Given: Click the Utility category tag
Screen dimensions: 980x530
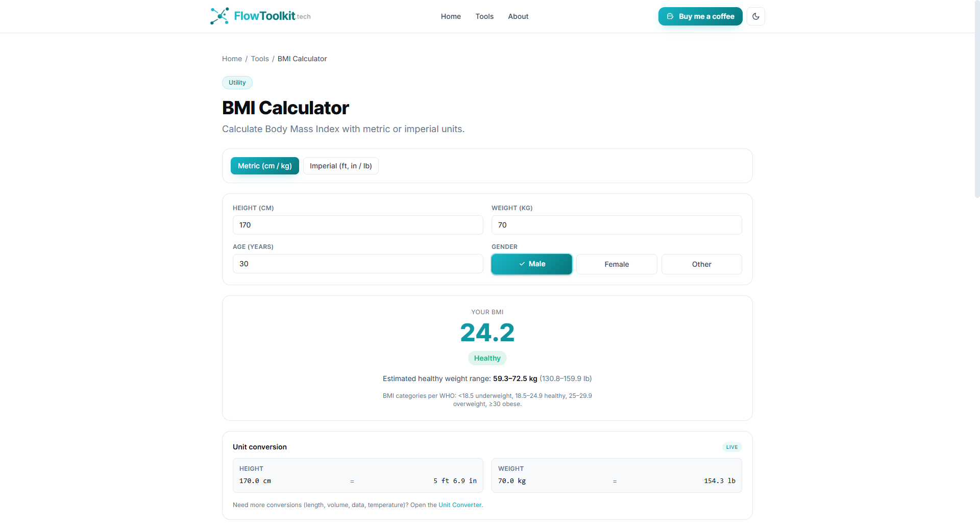Looking at the screenshot, I should (x=237, y=83).
